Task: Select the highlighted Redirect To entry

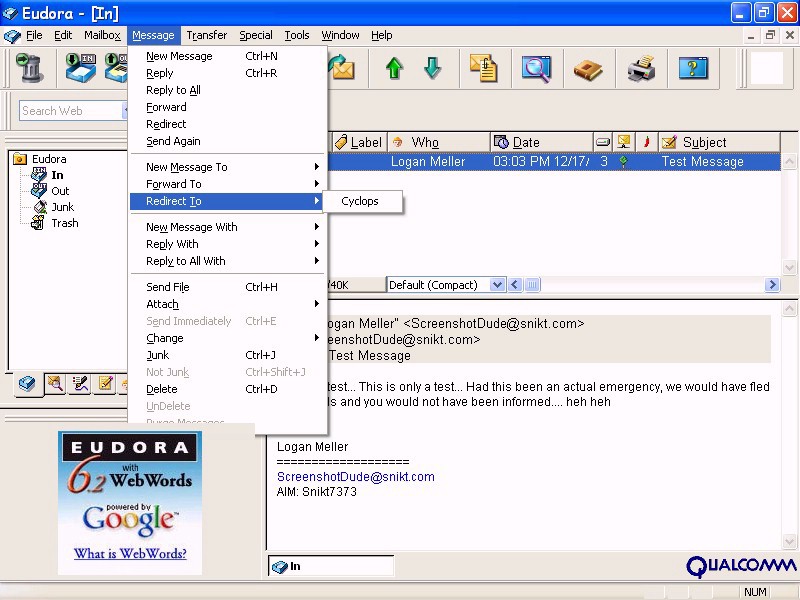Action: [228, 201]
